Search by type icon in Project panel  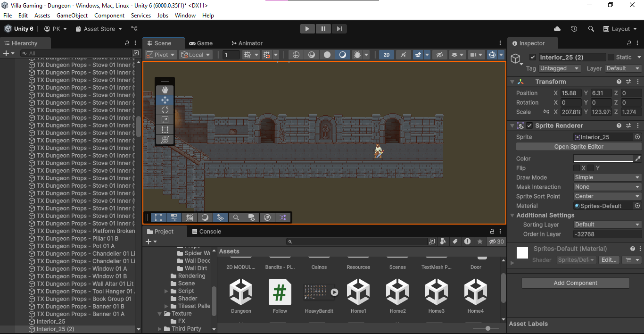click(443, 242)
